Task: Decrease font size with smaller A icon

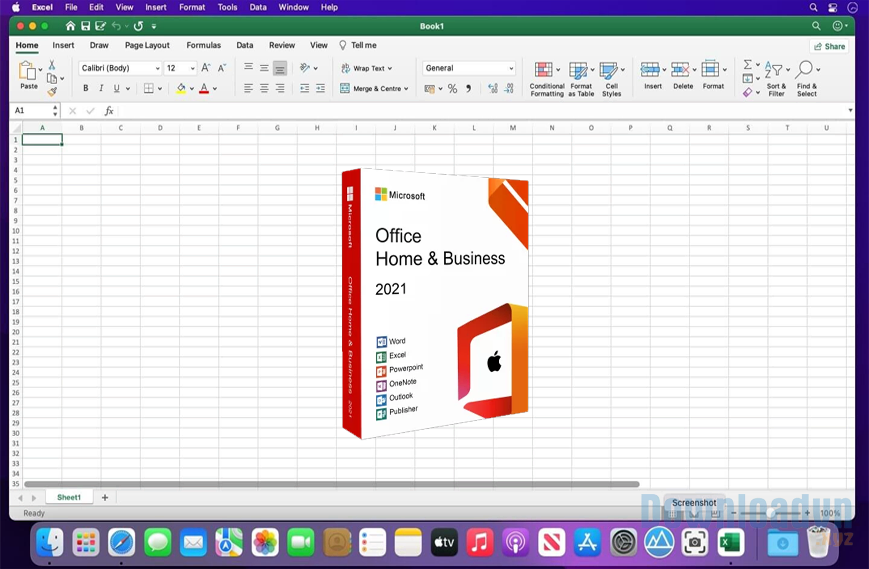Action: (222, 68)
